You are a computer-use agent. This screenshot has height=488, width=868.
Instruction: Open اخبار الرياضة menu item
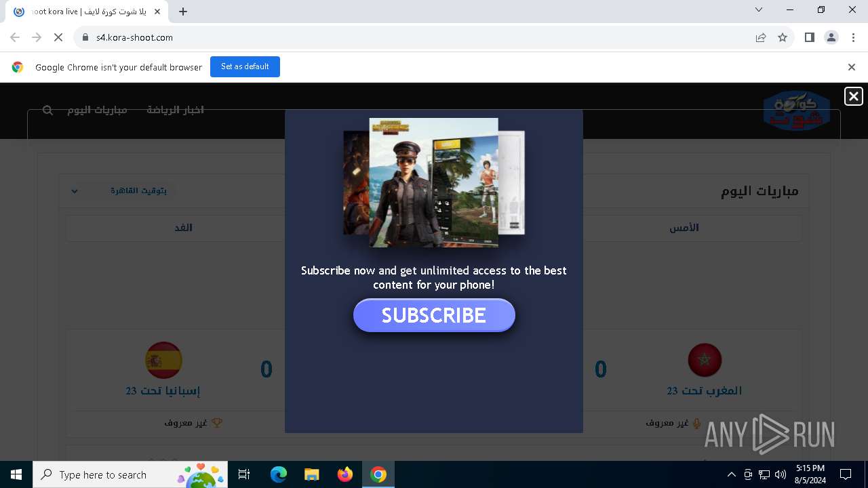[175, 110]
